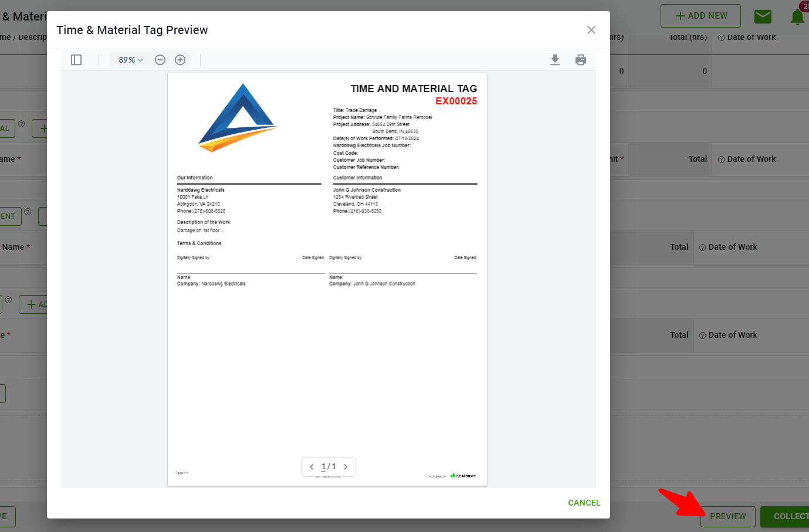The image size is (809, 532).
Task: Click the page number field
Action: tap(323, 467)
